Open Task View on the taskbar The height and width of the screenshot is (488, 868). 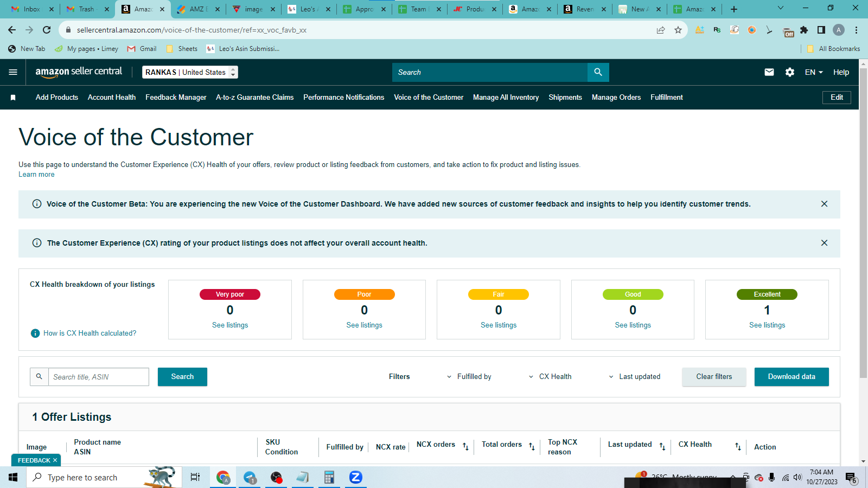(x=195, y=477)
